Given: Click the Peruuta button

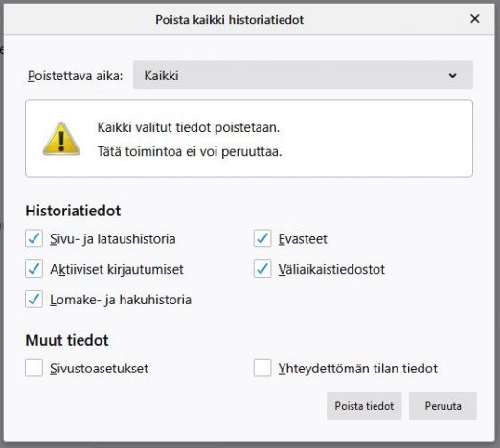Looking at the screenshot, I should tap(443, 406).
